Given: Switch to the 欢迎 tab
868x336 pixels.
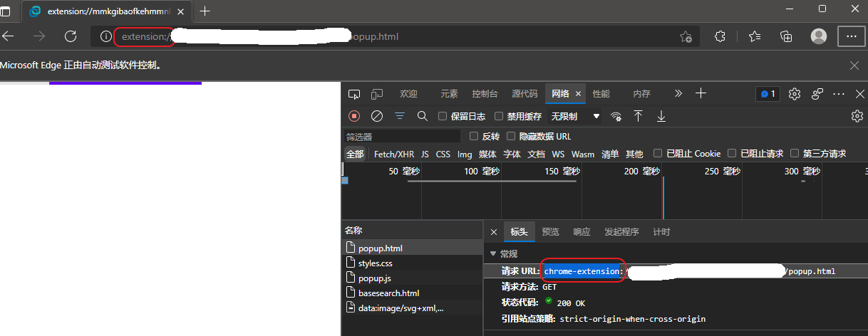Looking at the screenshot, I should [409, 94].
